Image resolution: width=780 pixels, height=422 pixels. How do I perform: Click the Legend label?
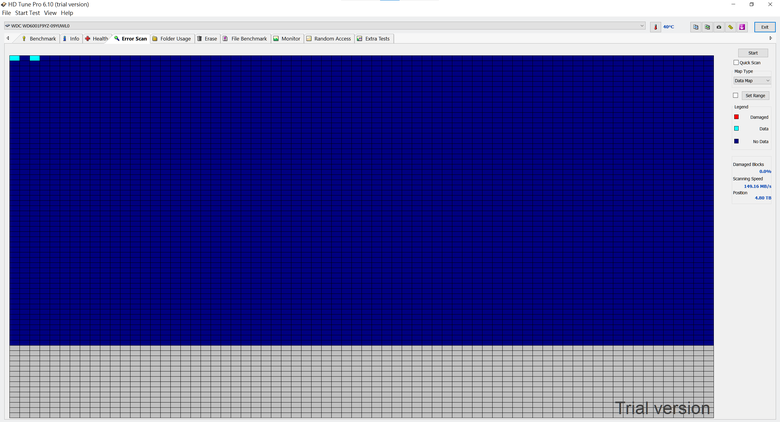(x=741, y=107)
